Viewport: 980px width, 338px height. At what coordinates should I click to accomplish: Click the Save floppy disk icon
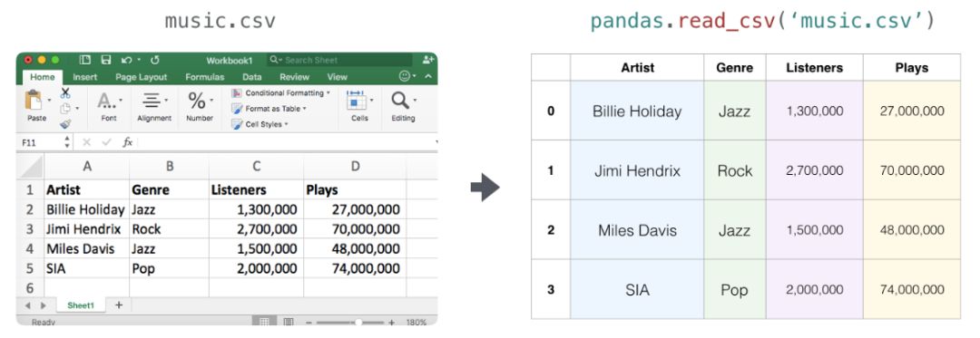(x=106, y=60)
